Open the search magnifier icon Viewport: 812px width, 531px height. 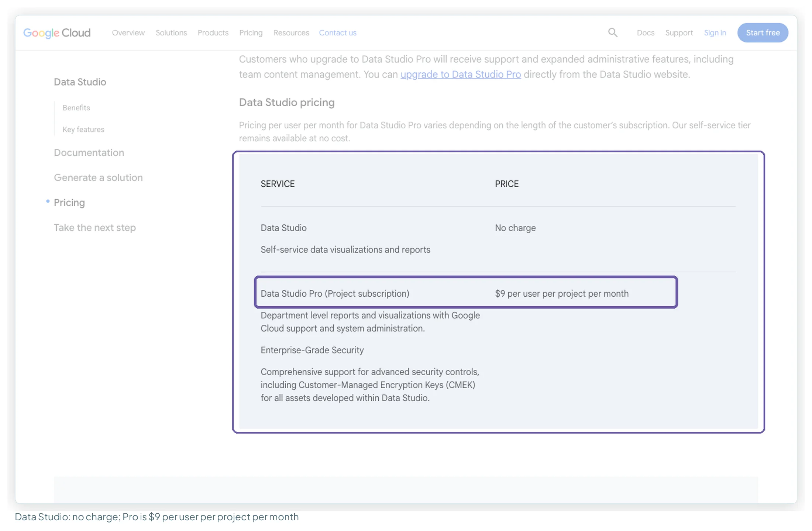coord(613,32)
